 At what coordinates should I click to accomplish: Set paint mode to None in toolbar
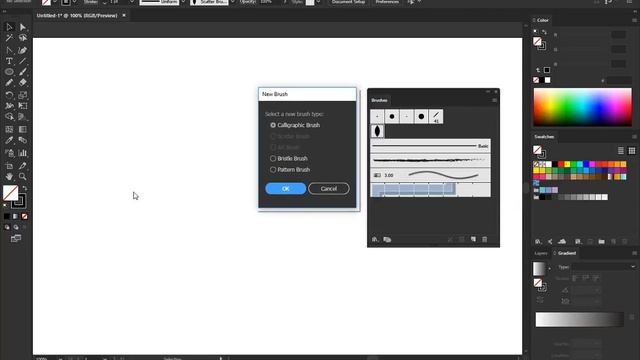click(24, 216)
